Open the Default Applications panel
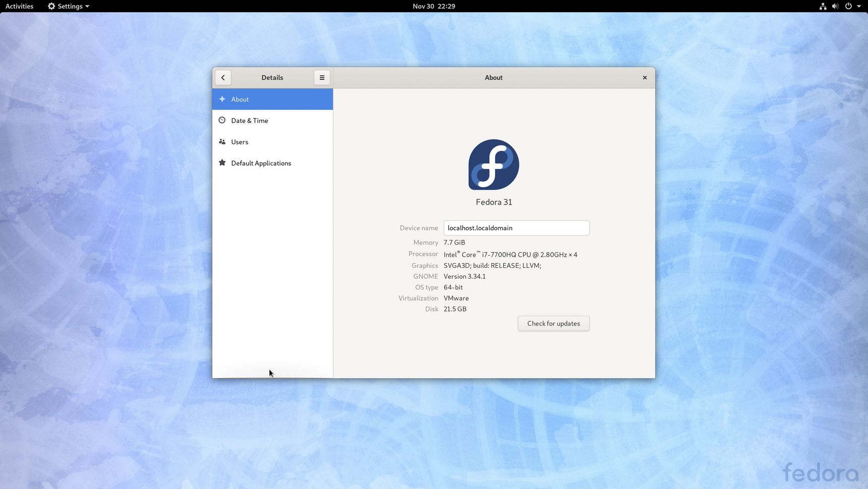This screenshot has width=868, height=489. [273, 163]
